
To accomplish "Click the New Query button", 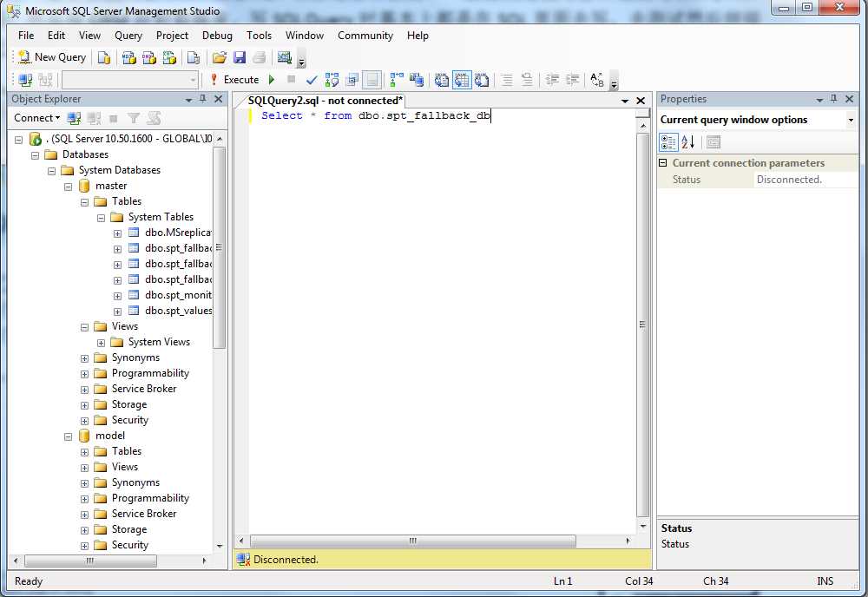I will (x=52, y=57).
